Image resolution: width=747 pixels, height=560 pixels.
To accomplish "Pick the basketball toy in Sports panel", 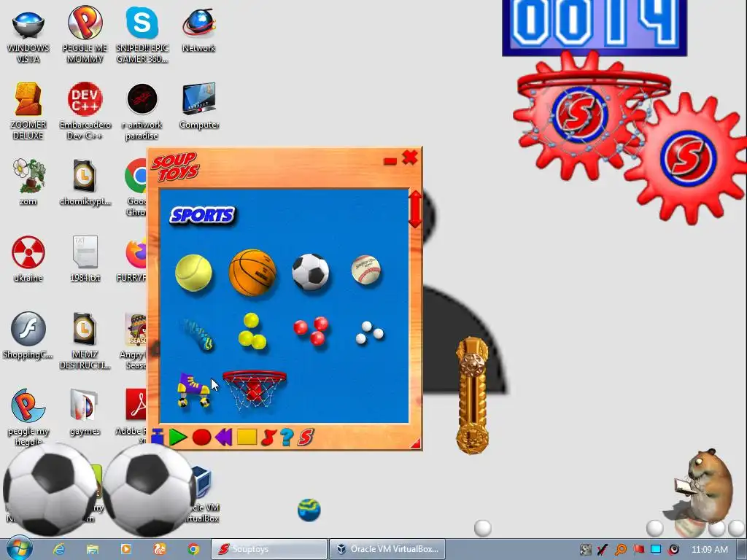I will click(x=252, y=273).
